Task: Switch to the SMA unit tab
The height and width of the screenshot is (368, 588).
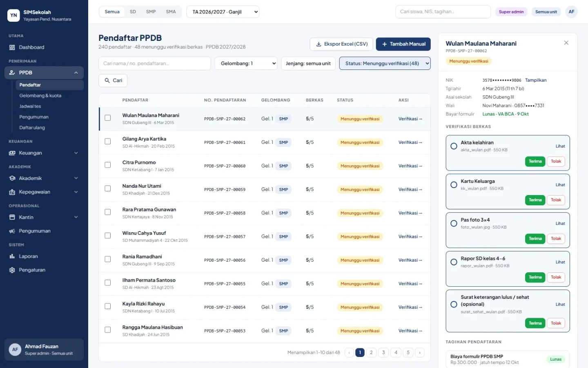Action: pyautogui.click(x=171, y=12)
